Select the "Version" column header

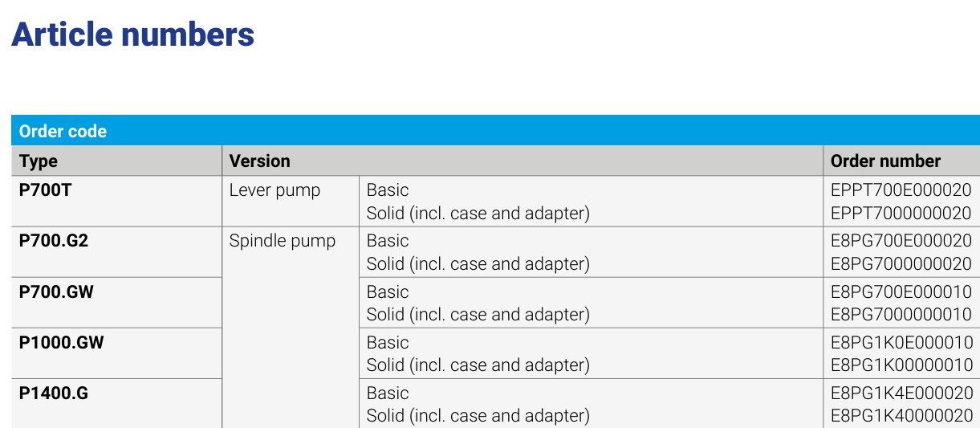(259, 161)
